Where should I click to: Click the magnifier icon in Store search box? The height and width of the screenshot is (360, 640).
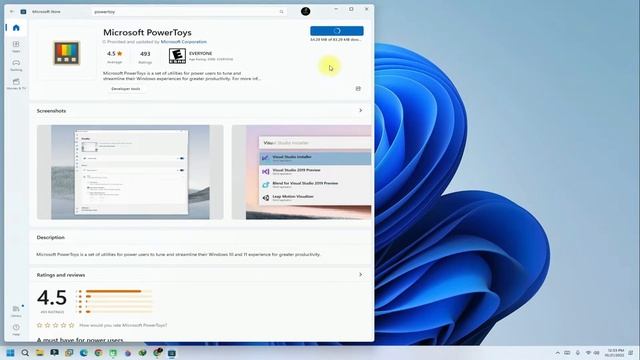(x=281, y=12)
